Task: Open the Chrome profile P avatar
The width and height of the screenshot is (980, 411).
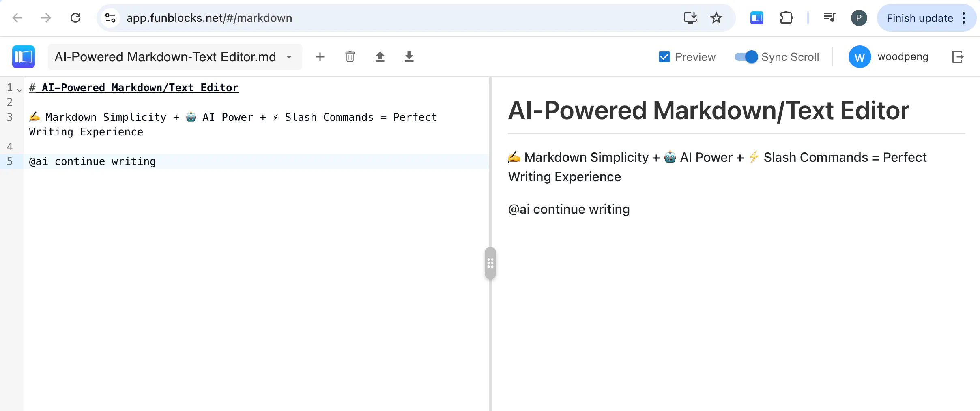Action: (x=859, y=18)
